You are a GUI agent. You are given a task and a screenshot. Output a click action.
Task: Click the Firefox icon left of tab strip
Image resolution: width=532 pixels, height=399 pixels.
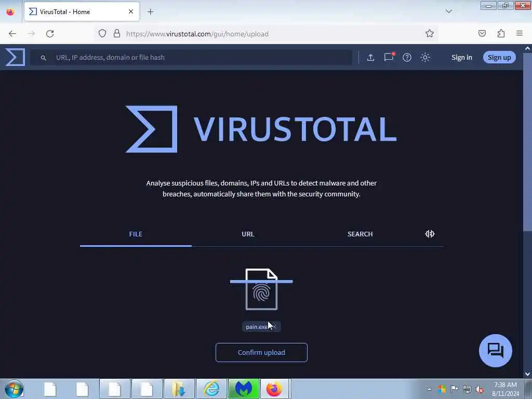pyautogui.click(x=10, y=12)
